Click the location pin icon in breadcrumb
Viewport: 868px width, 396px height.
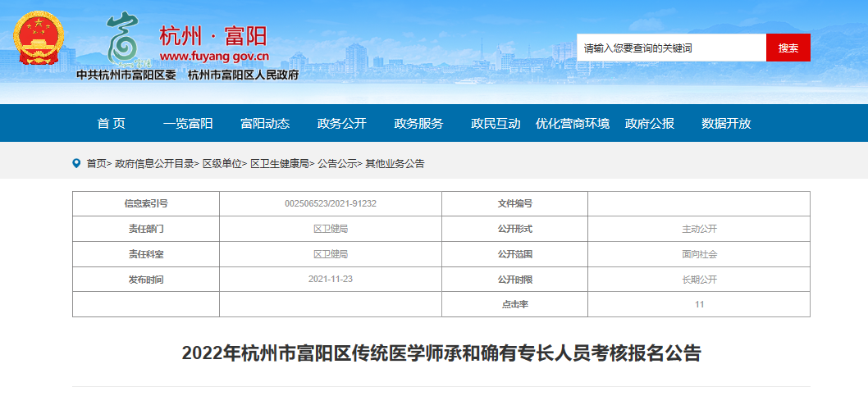click(77, 163)
